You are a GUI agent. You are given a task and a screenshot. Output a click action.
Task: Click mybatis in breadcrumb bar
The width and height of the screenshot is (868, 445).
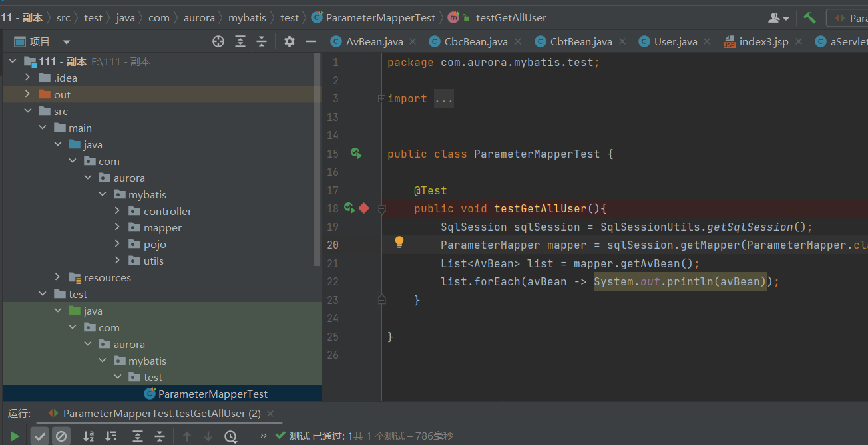click(x=248, y=18)
